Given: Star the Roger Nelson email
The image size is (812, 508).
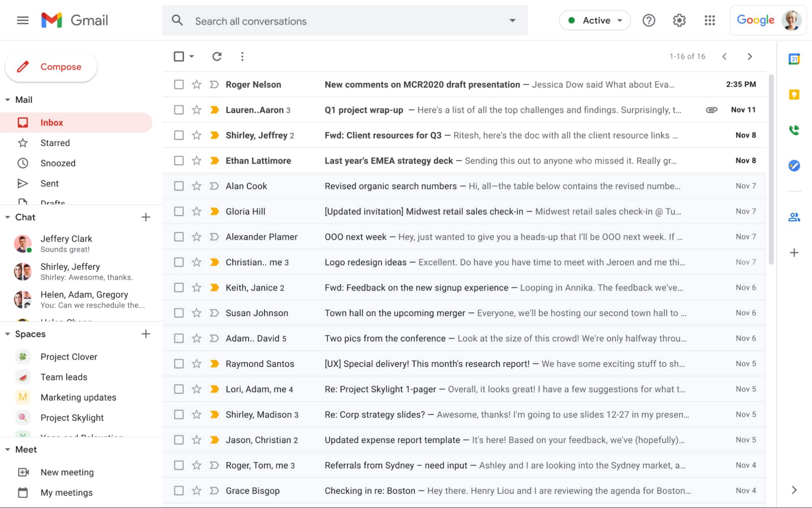Looking at the screenshot, I should pyautogui.click(x=197, y=84).
